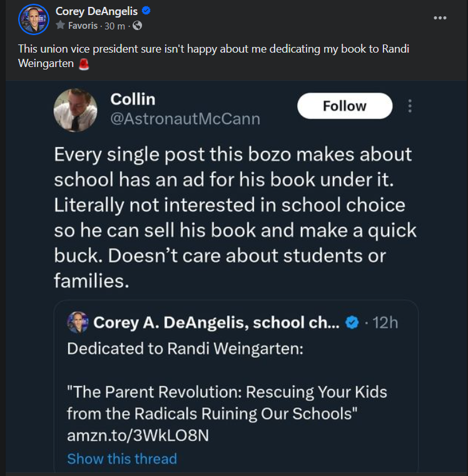Open the quoted Corey A. DeAngelis name
Screen dimensions: 468x476
point(216,323)
